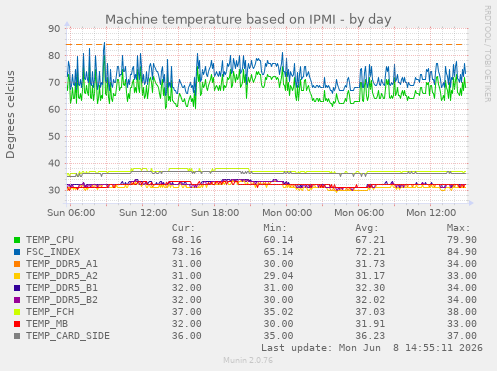This screenshot has width=497, height=371.
Task: Select the FSC_INDEX legend label
Action: tap(53, 252)
